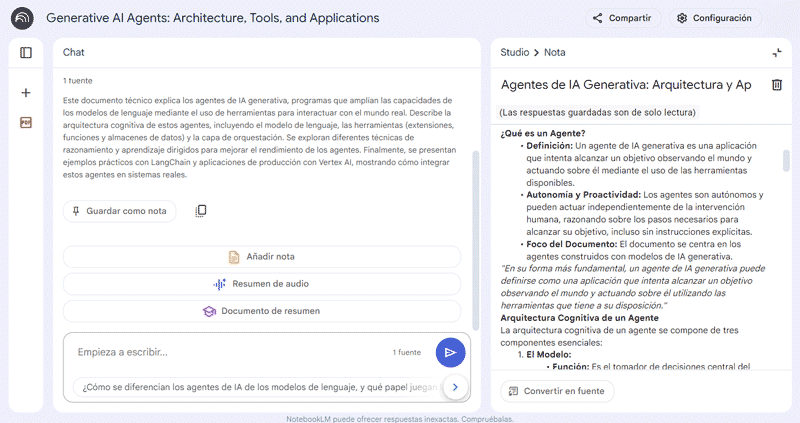This screenshot has width=800, height=423.
Task: Focus the Empieza a escribir input field
Action: tap(220, 352)
